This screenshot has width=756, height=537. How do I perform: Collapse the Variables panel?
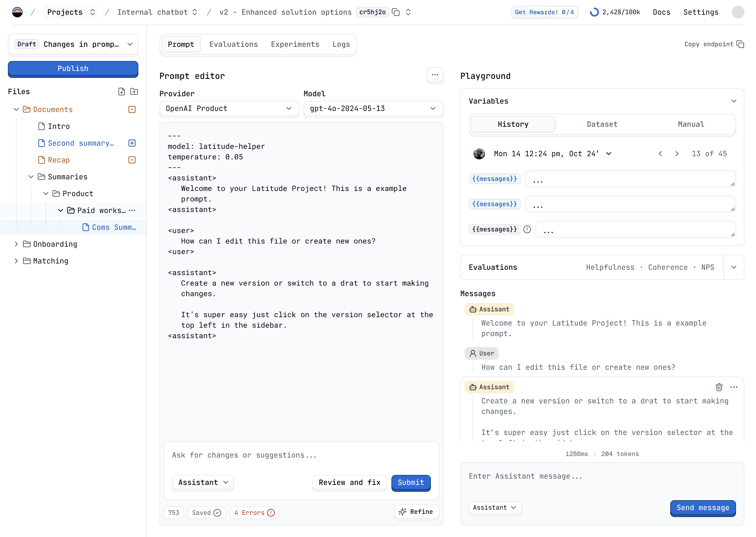(734, 101)
